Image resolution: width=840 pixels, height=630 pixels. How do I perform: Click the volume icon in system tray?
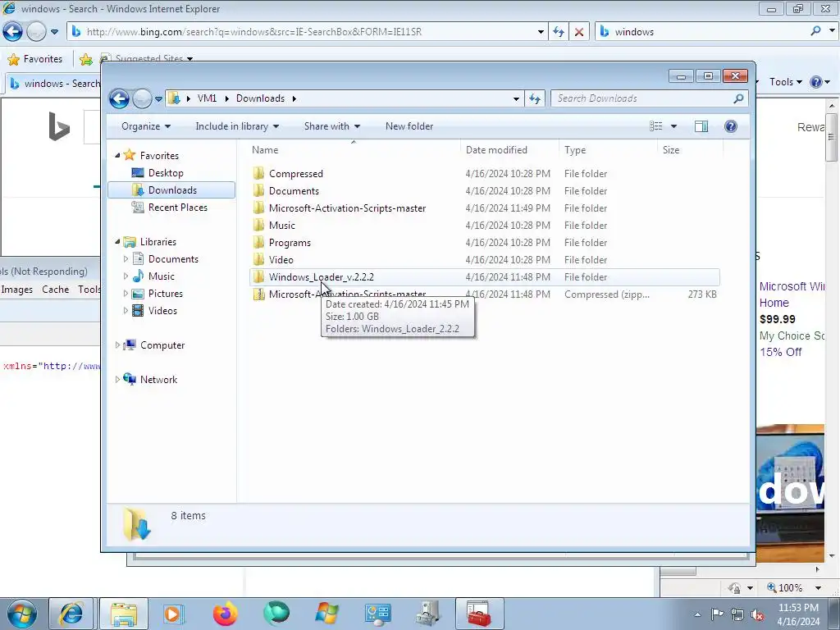[x=757, y=614]
